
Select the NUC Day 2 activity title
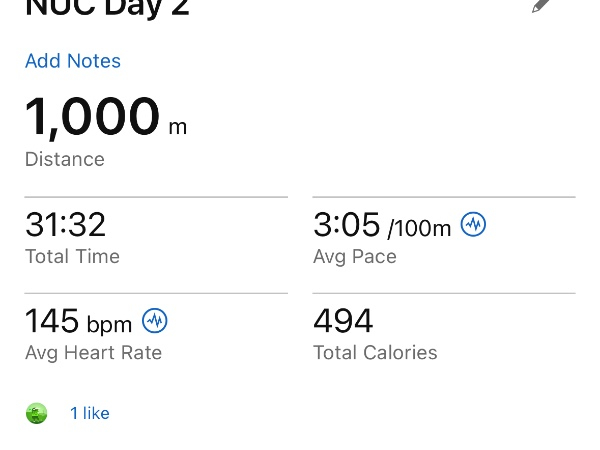tap(107, 8)
